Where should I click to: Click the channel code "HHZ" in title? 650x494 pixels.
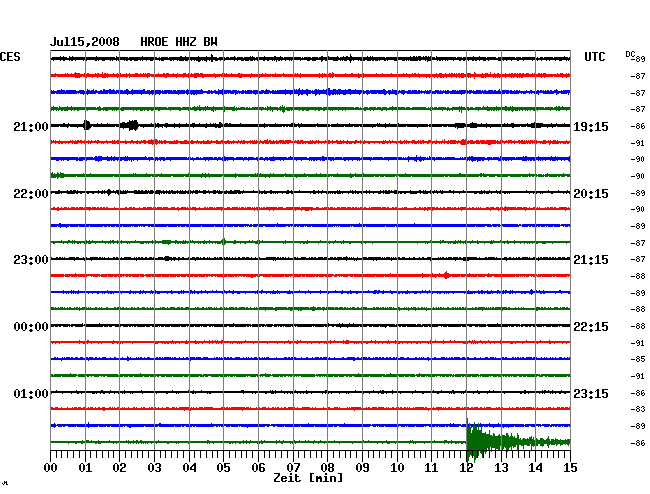(186, 42)
